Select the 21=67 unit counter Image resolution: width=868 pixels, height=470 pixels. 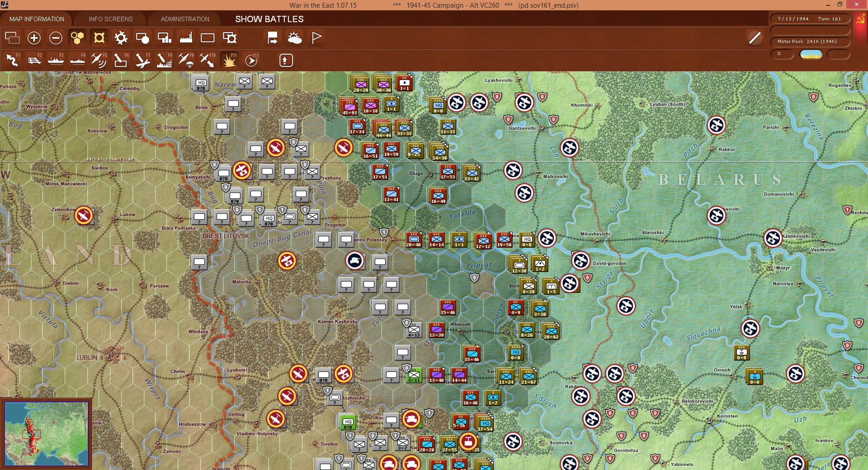pyautogui.click(x=528, y=376)
